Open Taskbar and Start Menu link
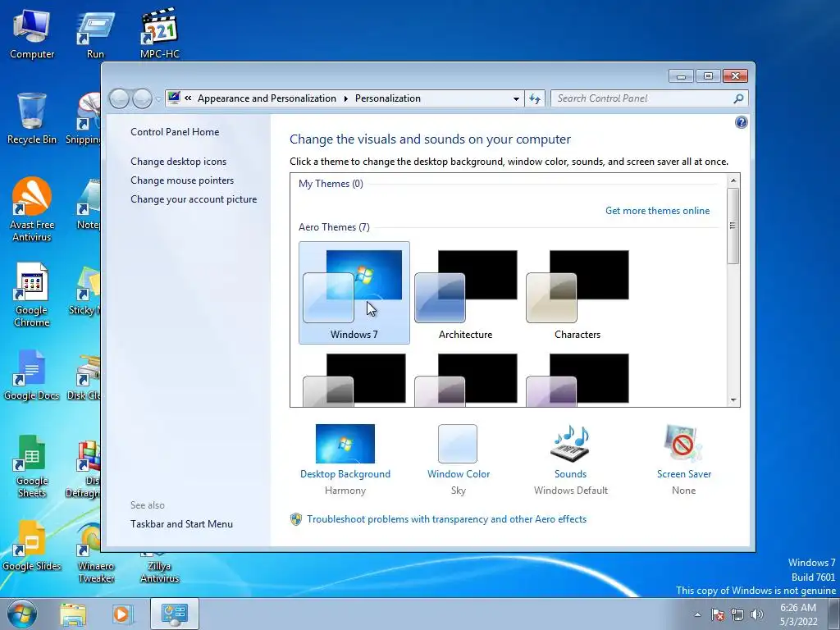This screenshot has width=840, height=630. [x=181, y=524]
